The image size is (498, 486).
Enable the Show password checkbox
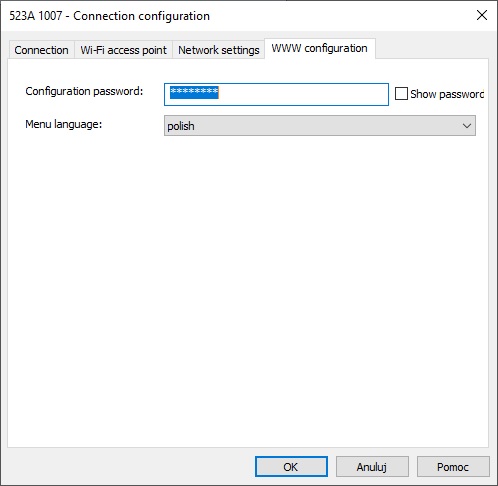coord(401,94)
